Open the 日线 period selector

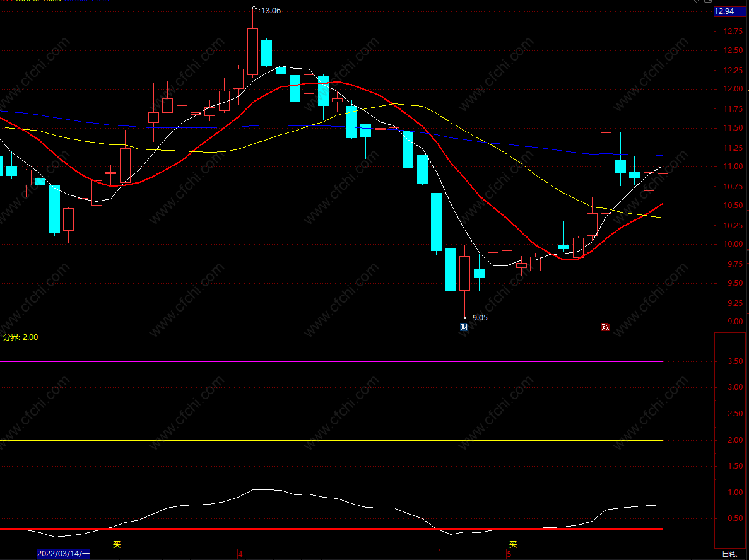[x=729, y=554]
